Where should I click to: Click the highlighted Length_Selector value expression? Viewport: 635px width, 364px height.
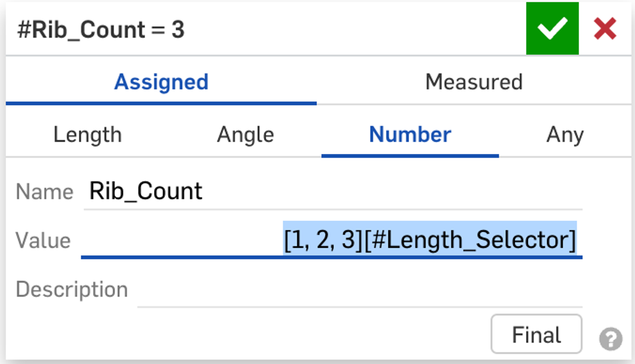pyautogui.click(x=430, y=240)
